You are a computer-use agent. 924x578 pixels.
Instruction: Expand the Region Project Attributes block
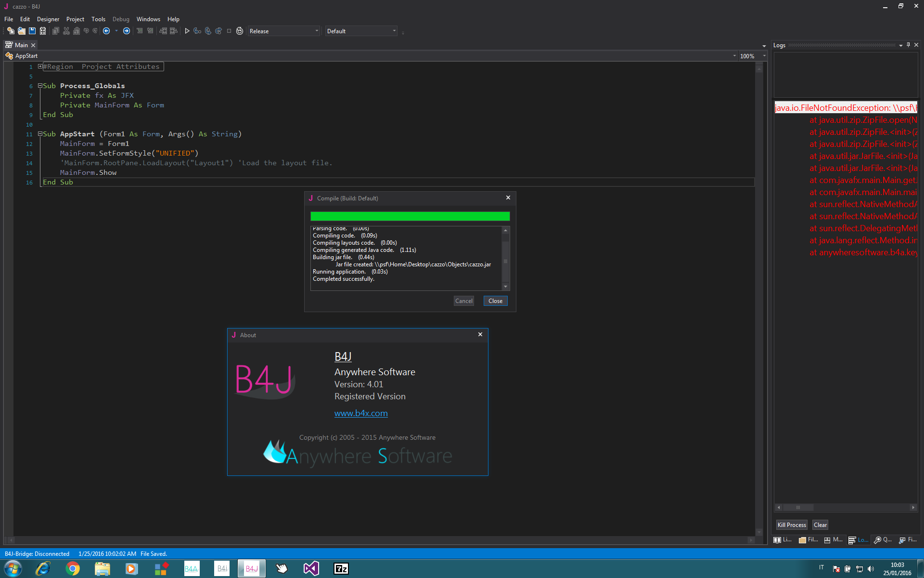click(x=40, y=66)
